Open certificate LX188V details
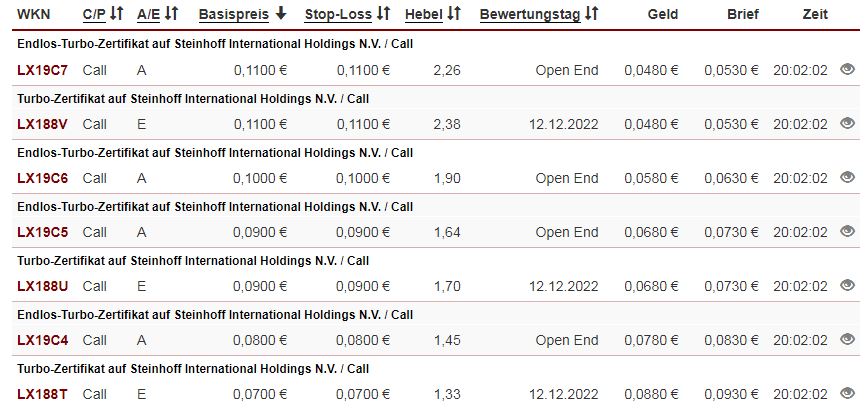This screenshot has width=865, height=418. point(43,124)
